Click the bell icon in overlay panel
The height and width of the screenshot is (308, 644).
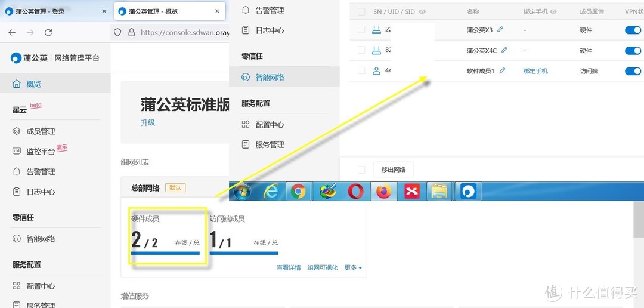click(x=246, y=10)
